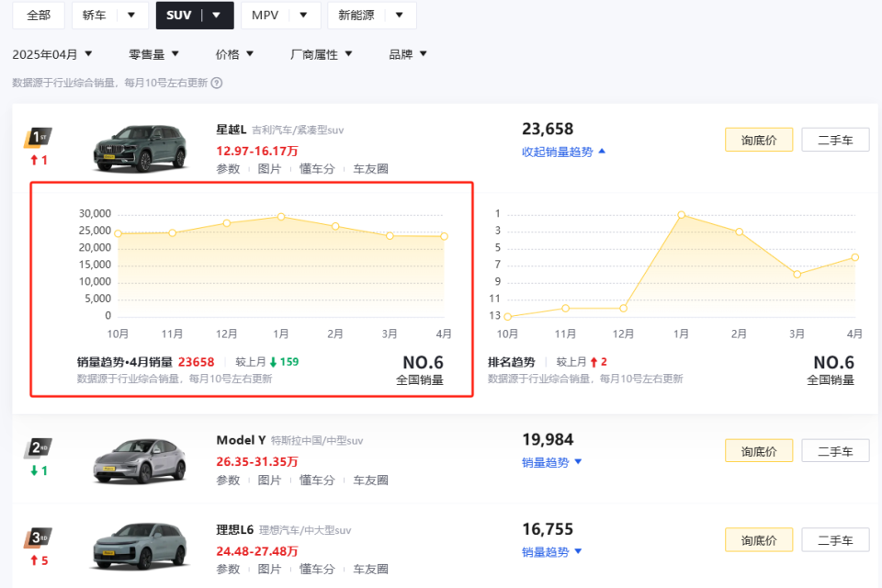Screen dimensions: 882x588
Task: Click the red up arrow 2 ranking indicator
Action: (x=598, y=362)
